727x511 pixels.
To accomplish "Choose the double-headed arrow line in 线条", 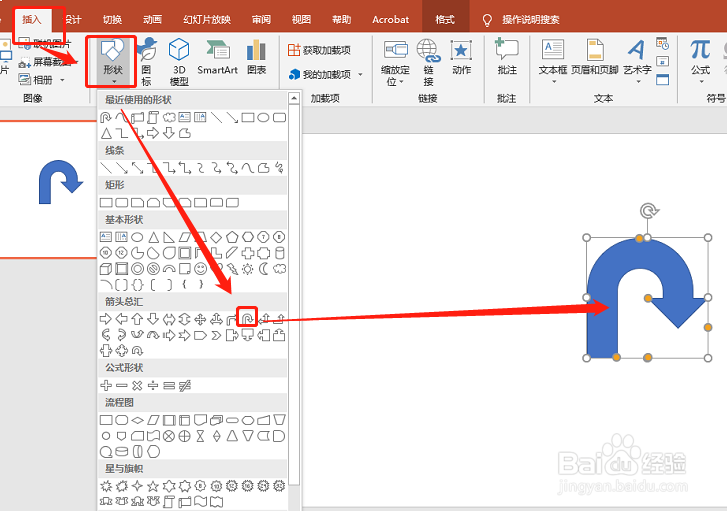I will tap(137, 168).
